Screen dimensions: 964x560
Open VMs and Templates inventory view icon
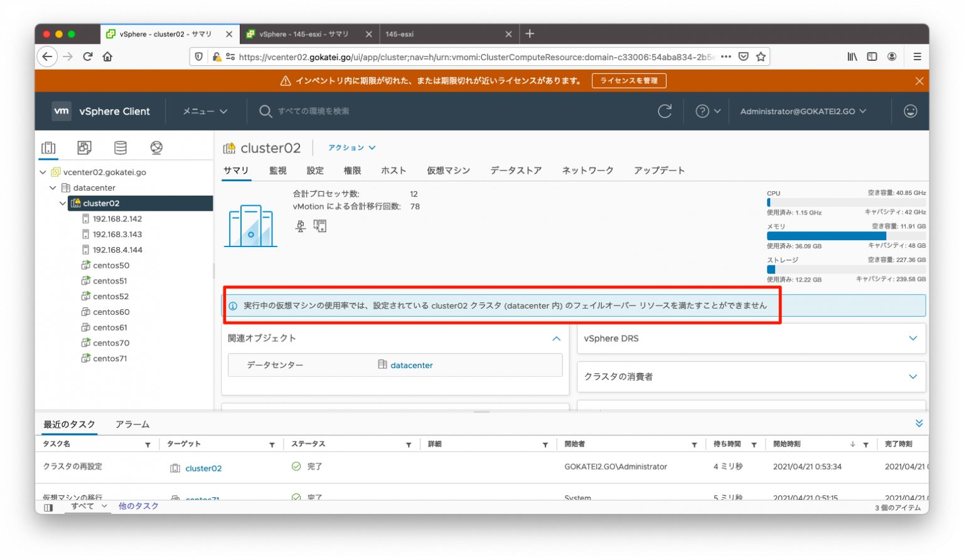click(x=84, y=147)
